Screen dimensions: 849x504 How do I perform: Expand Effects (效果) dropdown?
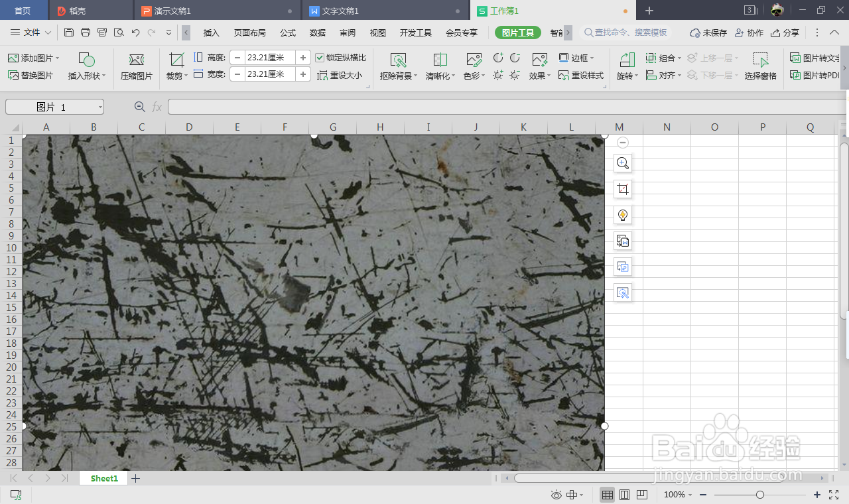coord(548,76)
